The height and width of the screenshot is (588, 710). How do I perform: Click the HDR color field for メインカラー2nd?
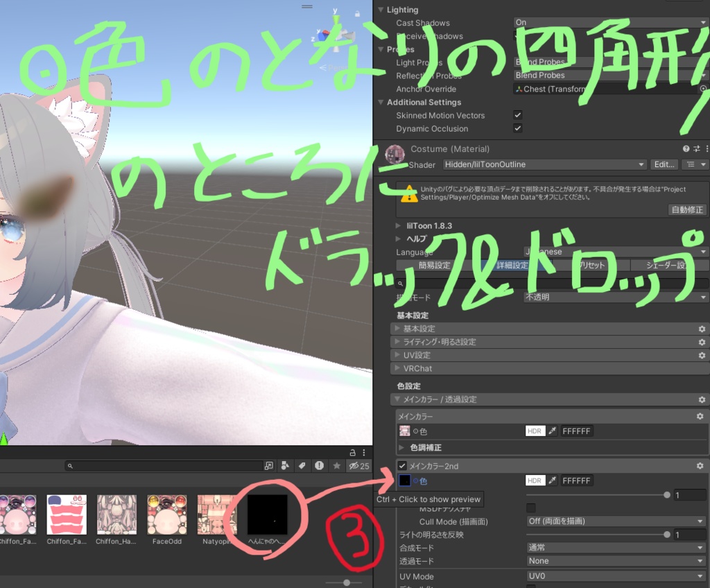point(535,481)
